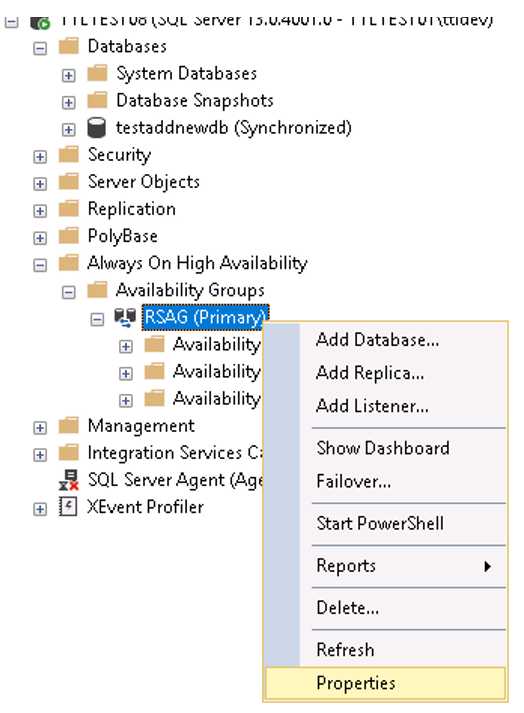The image size is (524, 713).
Task: Choose Add Replica... from context menu
Action: click(x=385, y=373)
